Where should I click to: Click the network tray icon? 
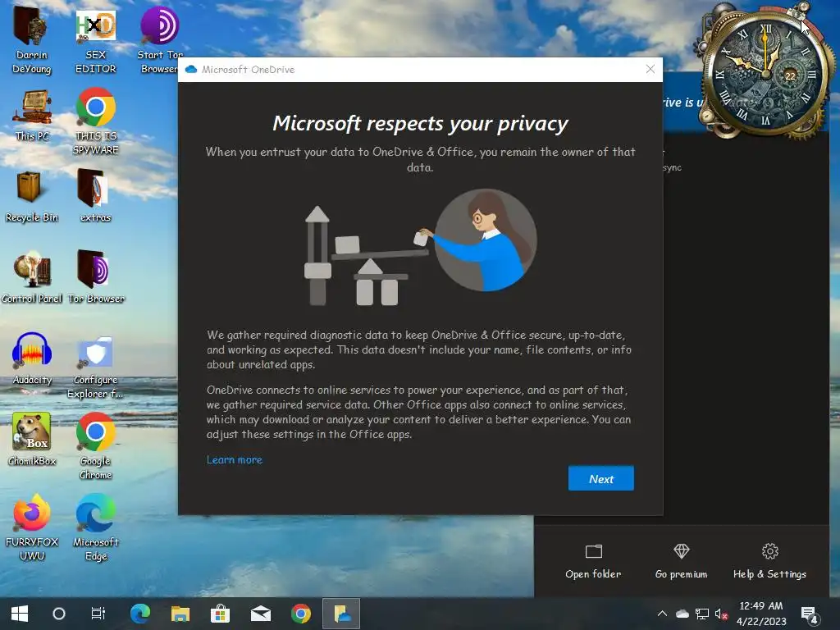tap(702, 614)
